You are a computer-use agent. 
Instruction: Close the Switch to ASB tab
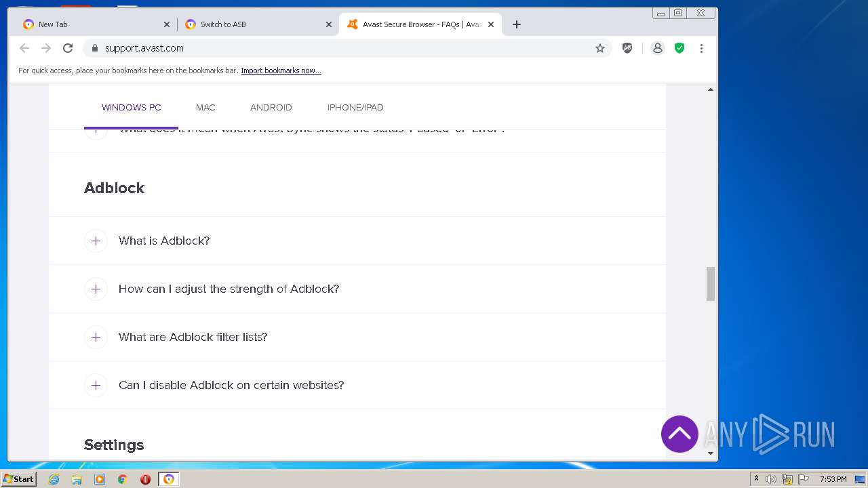329,24
